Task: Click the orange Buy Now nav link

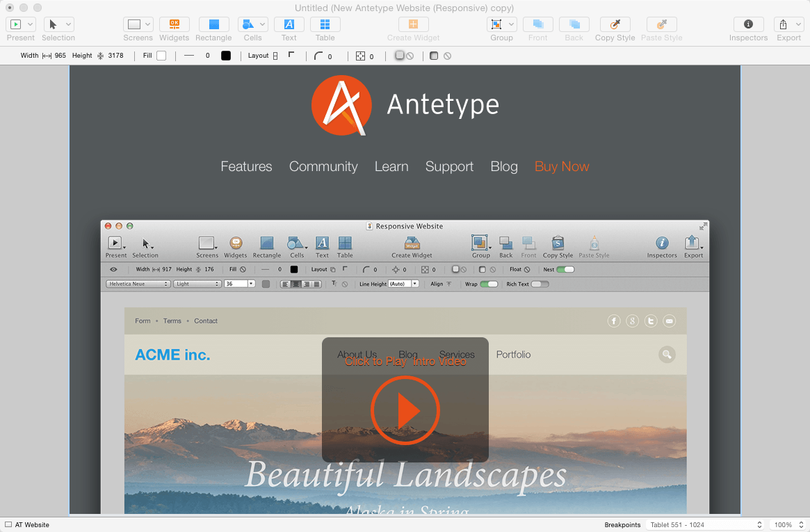Action: coord(562,166)
